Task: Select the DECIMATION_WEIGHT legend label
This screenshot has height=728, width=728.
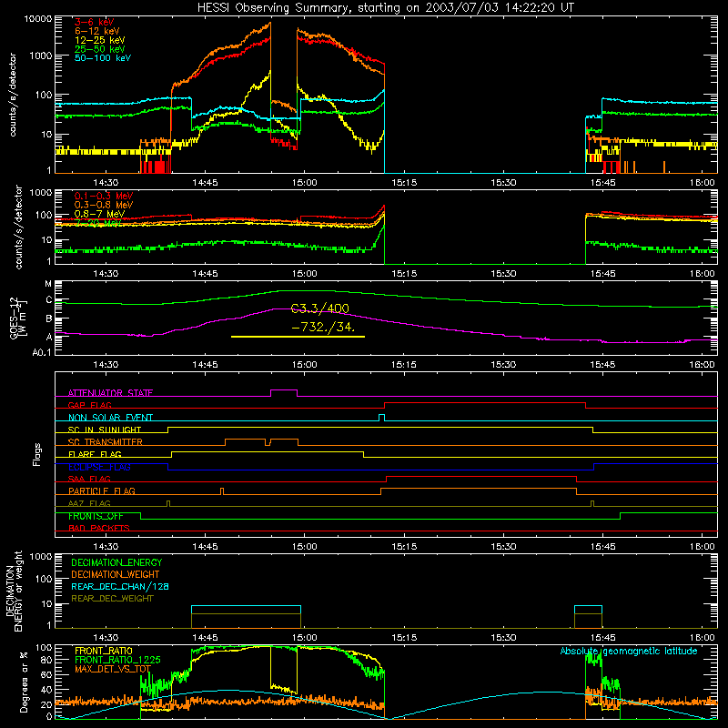Action: point(116,574)
